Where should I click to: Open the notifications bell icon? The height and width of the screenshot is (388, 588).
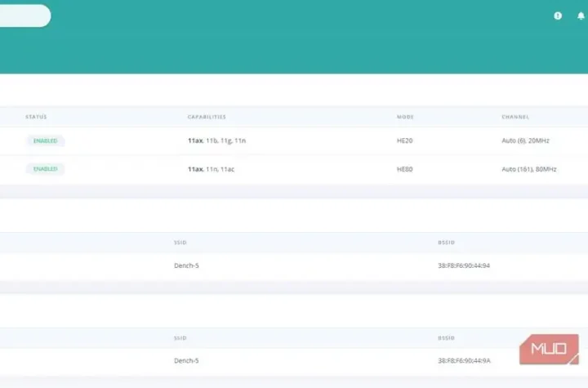pyautogui.click(x=581, y=16)
